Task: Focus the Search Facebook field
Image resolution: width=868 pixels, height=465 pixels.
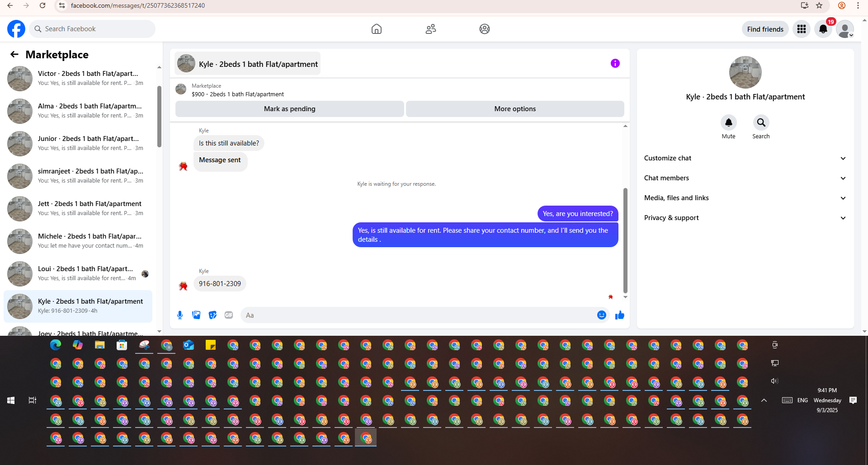Action: click(x=92, y=29)
